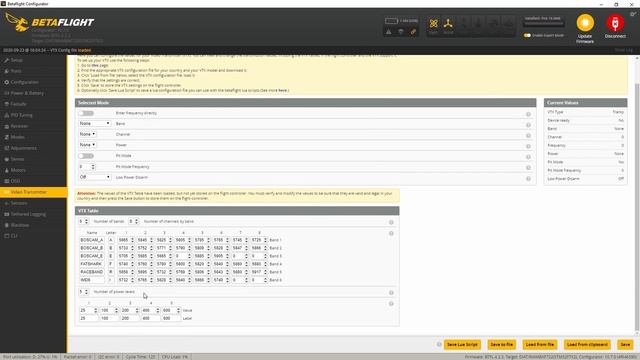Show help icon for Band row

(x=528, y=125)
